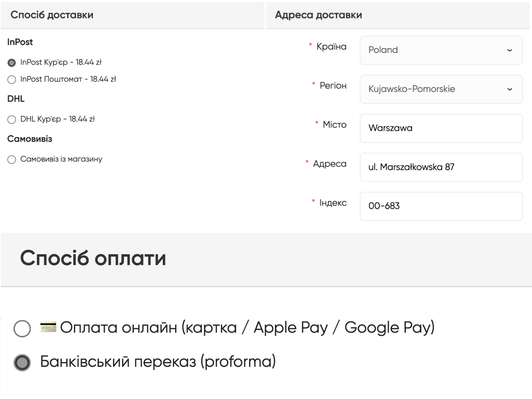The width and height of the screenshot is (532, 399).
Task: Focus the Місто field with Warszawa
Action: click(x=441, y=128)
